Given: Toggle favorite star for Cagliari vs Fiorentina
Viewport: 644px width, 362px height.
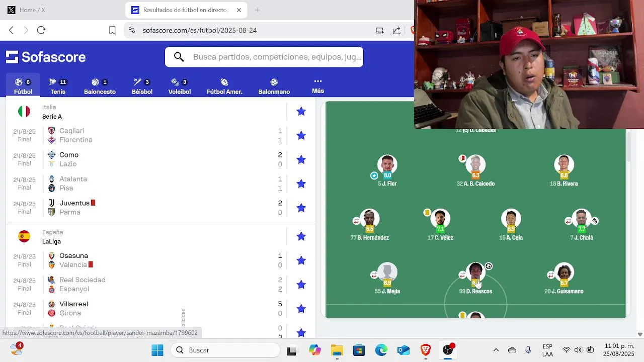Looking at the screenshot, I should coord(301,135).
